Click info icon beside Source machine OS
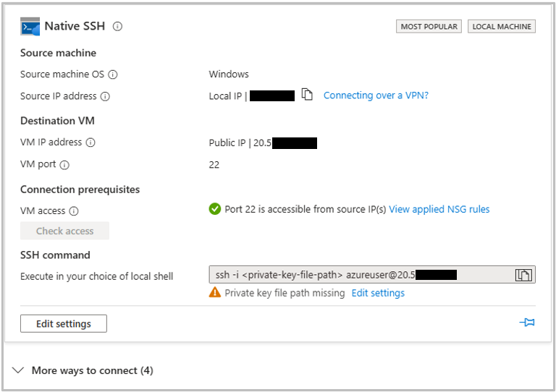The height and width of the screenshot is (392, 556). (113, 74)
